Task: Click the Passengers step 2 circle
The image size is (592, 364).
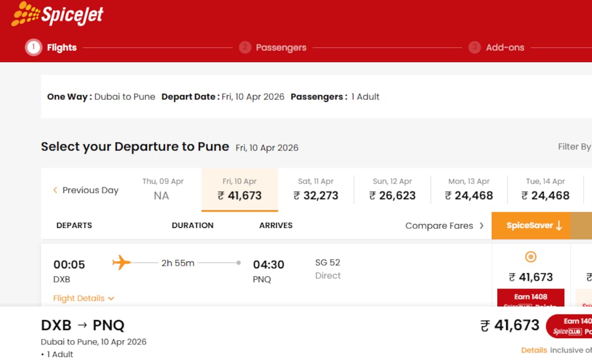Action: click(245, 48)
